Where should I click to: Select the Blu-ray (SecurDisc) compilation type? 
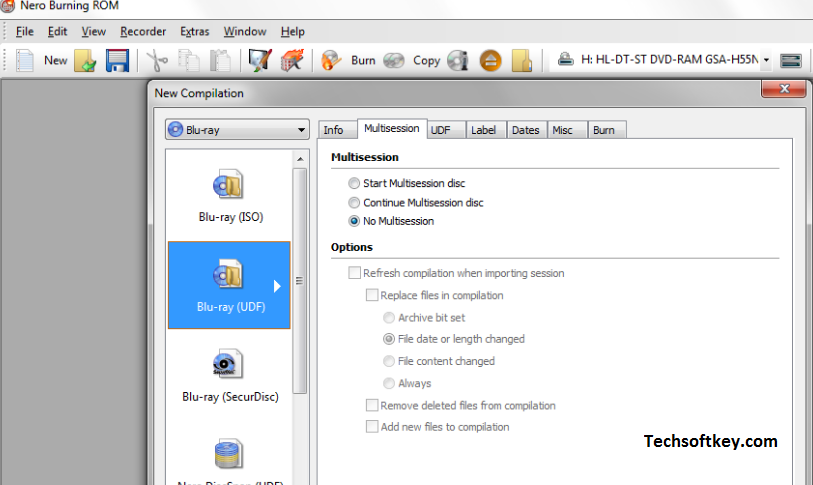click(x=230, y=376)
